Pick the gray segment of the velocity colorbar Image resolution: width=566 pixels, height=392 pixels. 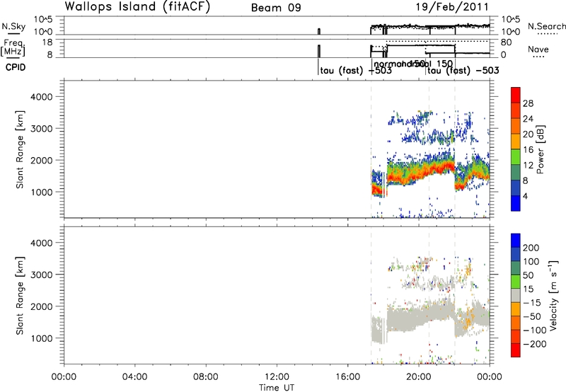(x=516, y=296)
